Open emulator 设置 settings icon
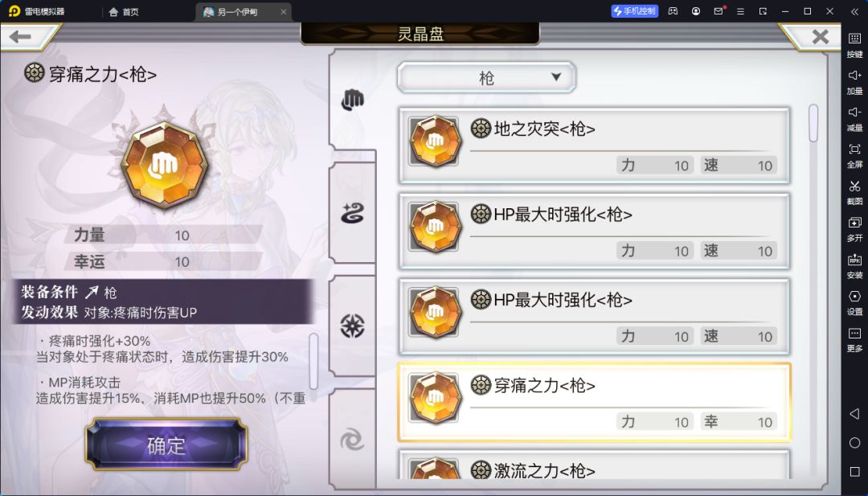Image resolution: width=868 pixels, height=496 pixels. (854, 302)
